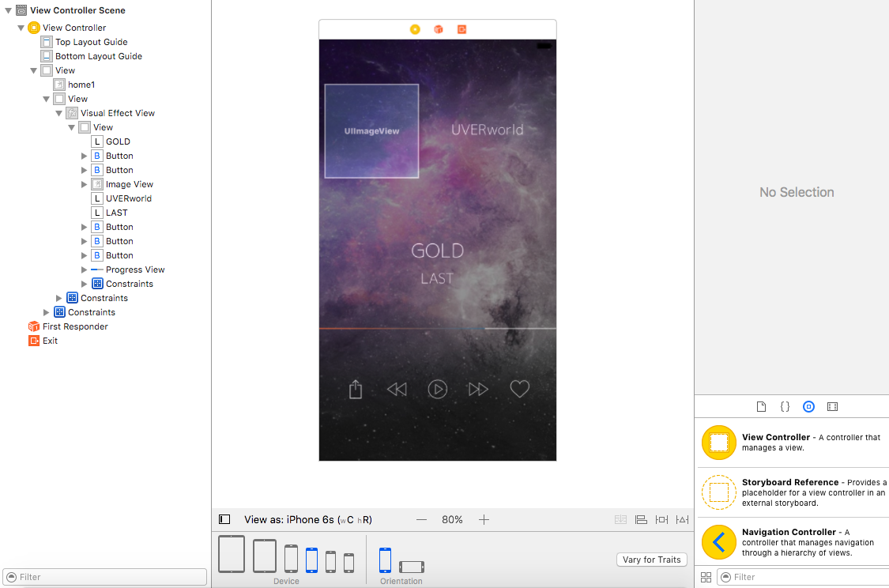Select the LAST label on canvas

(x=437, y=278)
